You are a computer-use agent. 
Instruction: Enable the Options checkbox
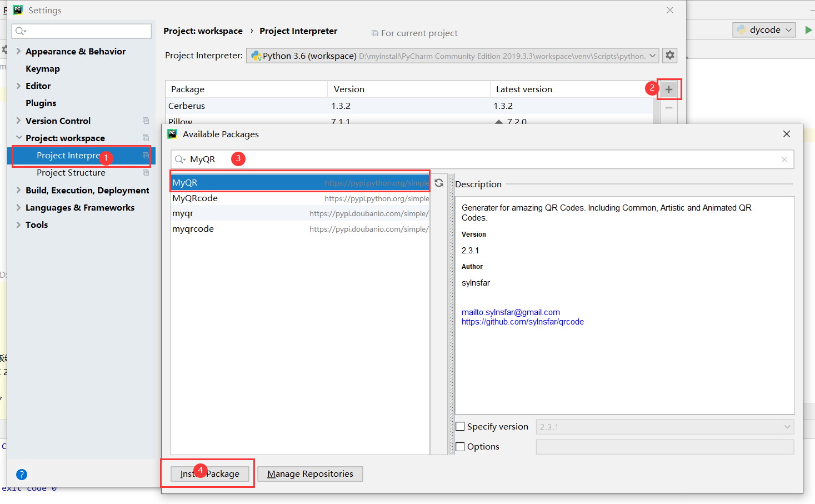click(x=460, y=447)
